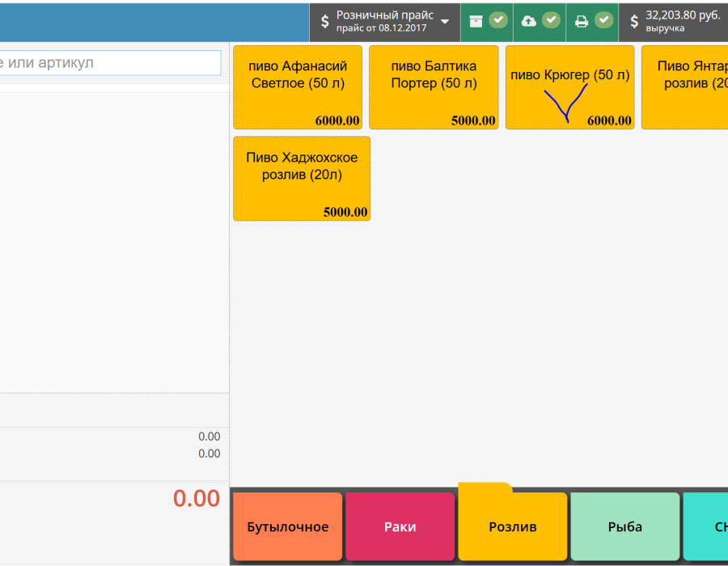Click the 32,203.80 руб. revenue amount
Image resolution: width=728 pixels, height=566 pixels.
pyautogui.click(x=683, y=15)
